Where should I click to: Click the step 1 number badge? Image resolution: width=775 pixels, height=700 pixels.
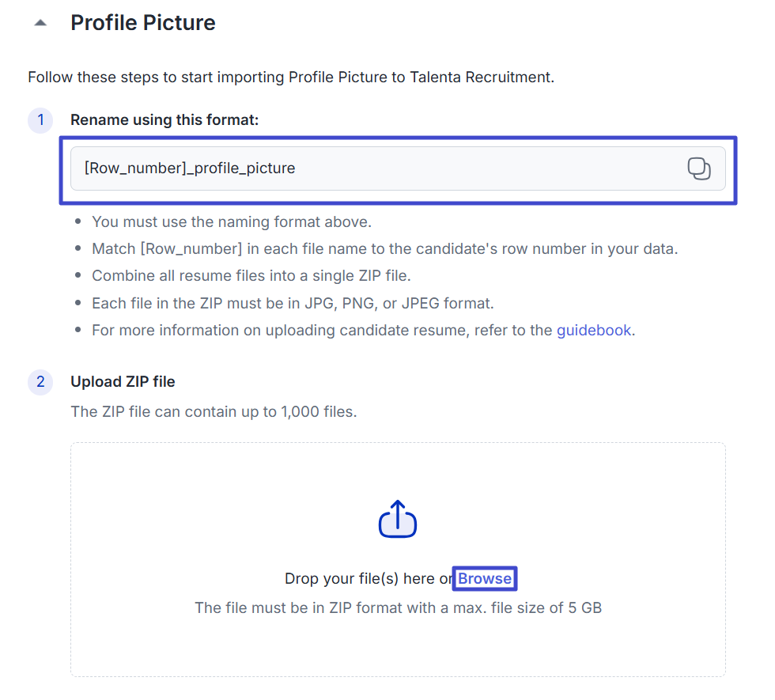coord(40,121)
